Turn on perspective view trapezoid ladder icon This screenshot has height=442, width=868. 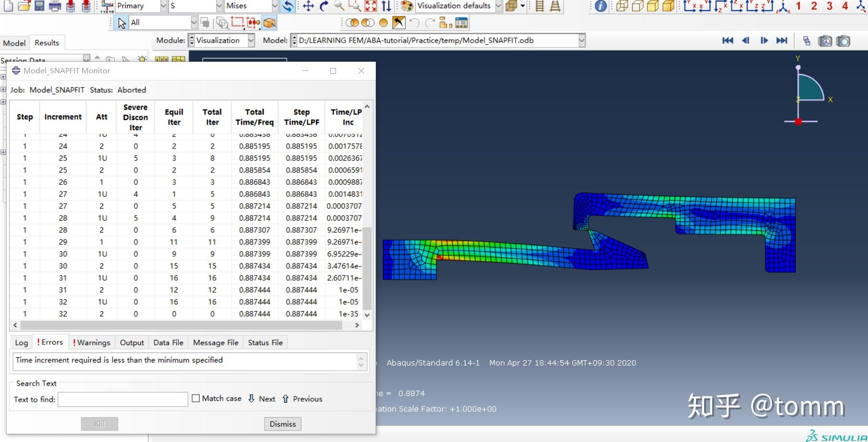click(x=555, y=6)
